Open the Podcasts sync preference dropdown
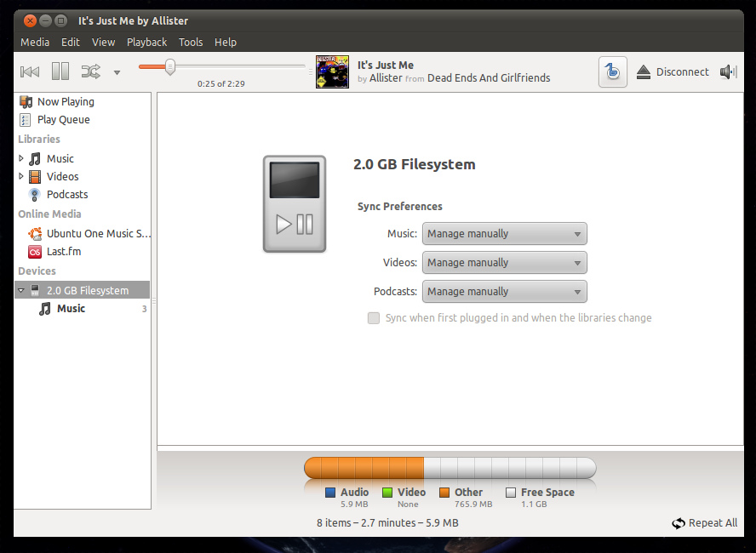The width and height of the screenshot is (756, 553). pyautogui.click(x=504, y=292)
